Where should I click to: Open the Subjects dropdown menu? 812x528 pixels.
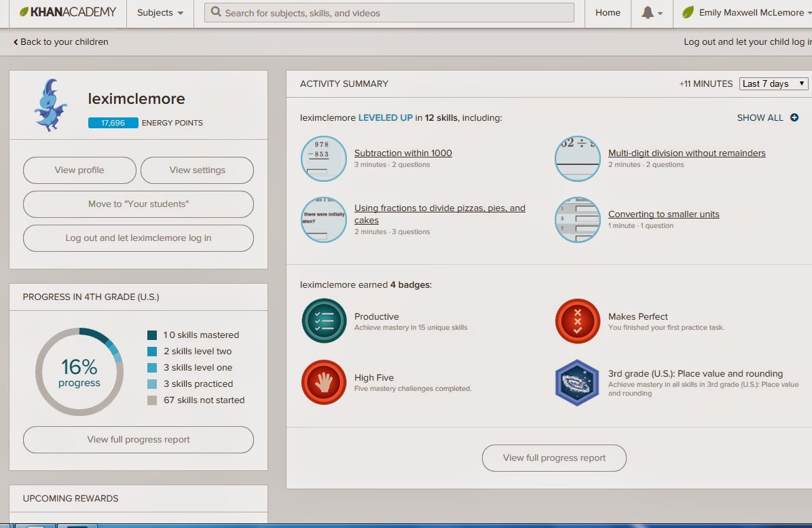pyautogui.click(x=160, y=12)
